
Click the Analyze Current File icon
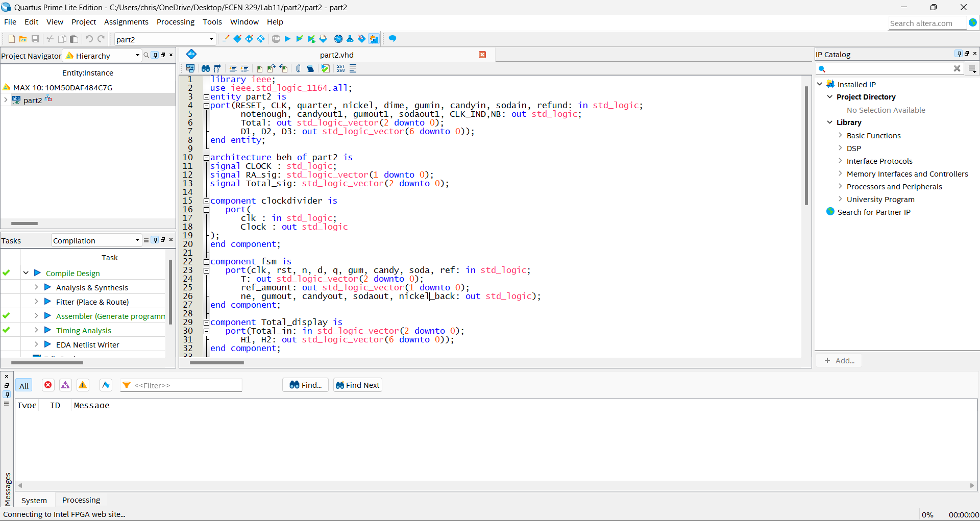pos(325,68)
